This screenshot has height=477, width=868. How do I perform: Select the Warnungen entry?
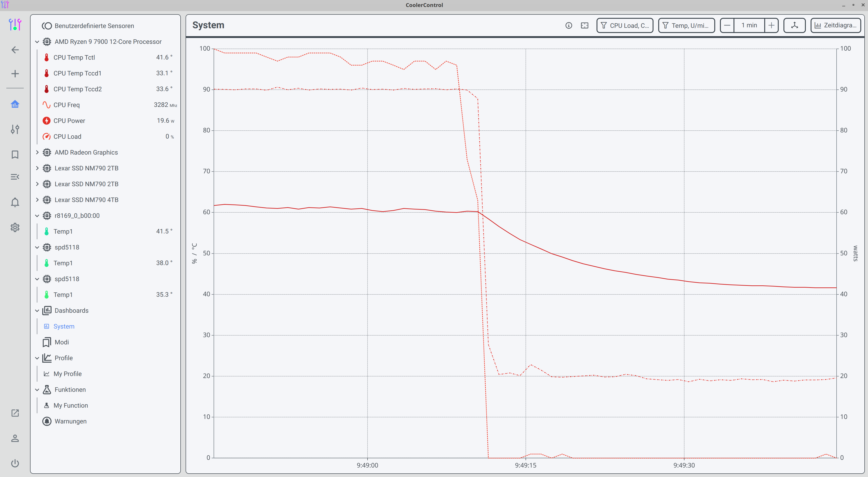[x=71, y=421]
